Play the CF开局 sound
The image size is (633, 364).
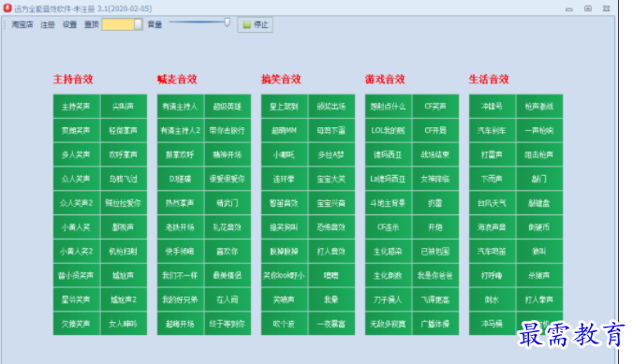(435, 130)
